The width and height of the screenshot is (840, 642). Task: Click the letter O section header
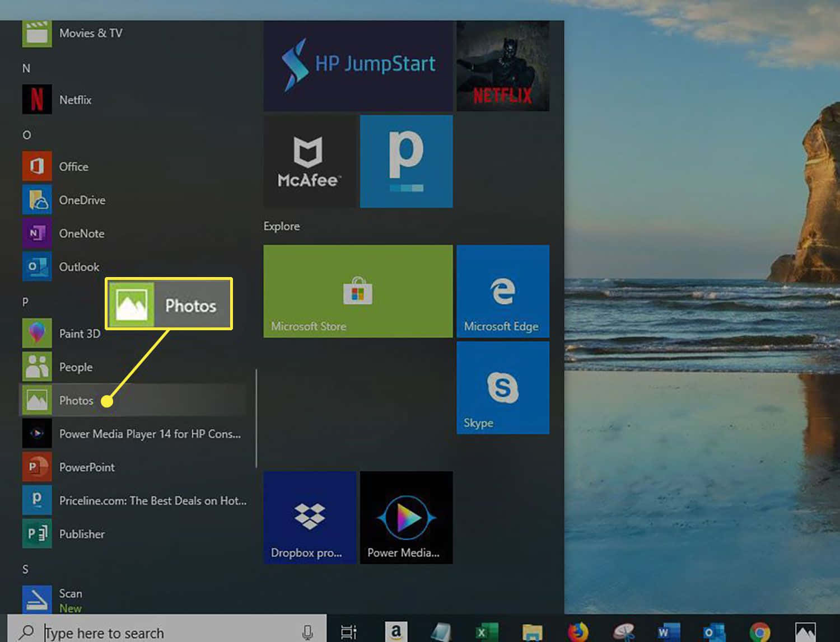26,135
